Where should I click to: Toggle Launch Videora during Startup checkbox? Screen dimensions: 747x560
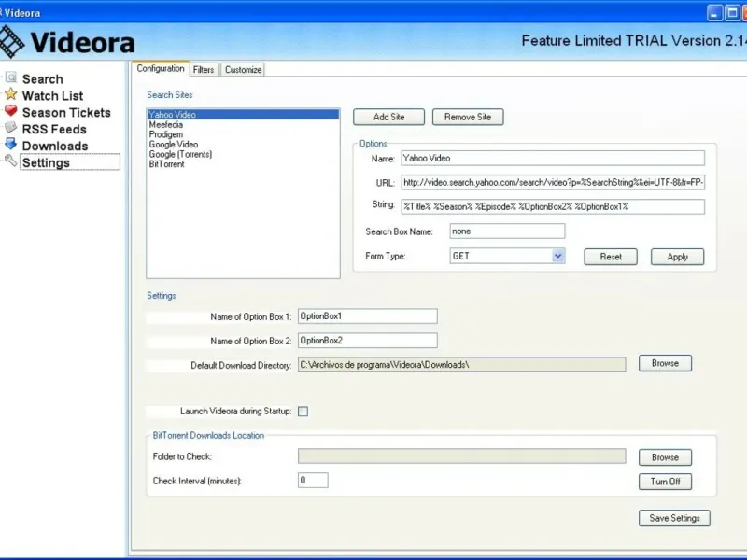[x=303, y=411]
